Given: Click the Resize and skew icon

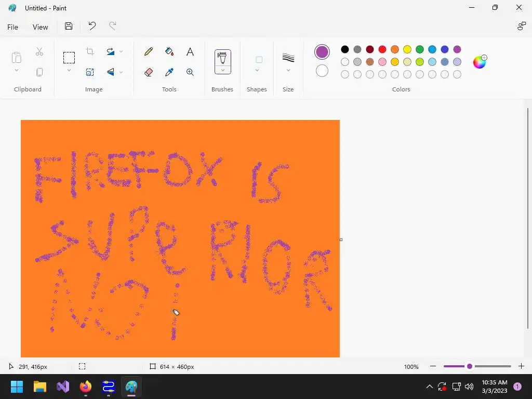Looking at the screenshot, I should pos(90,72).
